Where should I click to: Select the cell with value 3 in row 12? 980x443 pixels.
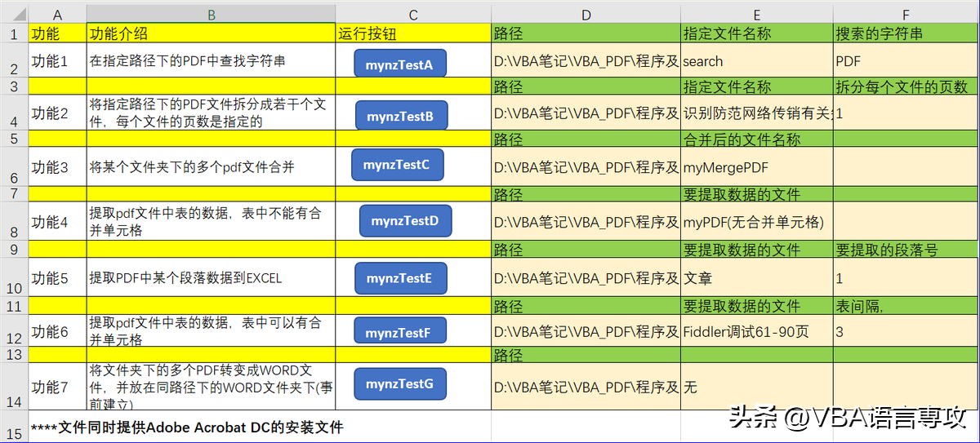906,330
